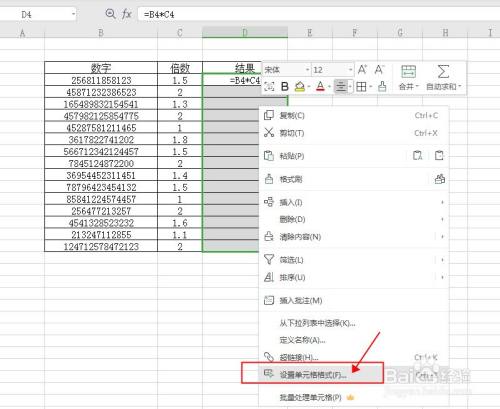Open Name Box dropdown next to D4
The width and height of the screenshot is (500, 409).
coord(73,14)
